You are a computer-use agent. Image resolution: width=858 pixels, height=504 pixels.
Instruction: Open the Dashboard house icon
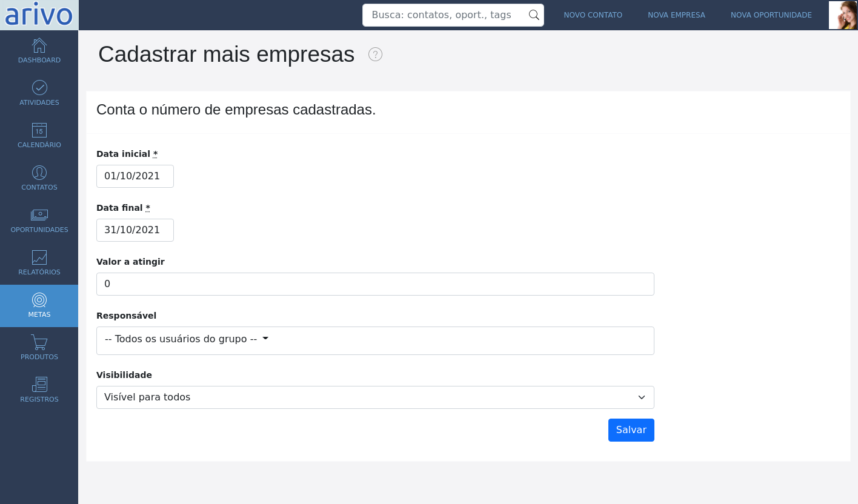[39, 45]
